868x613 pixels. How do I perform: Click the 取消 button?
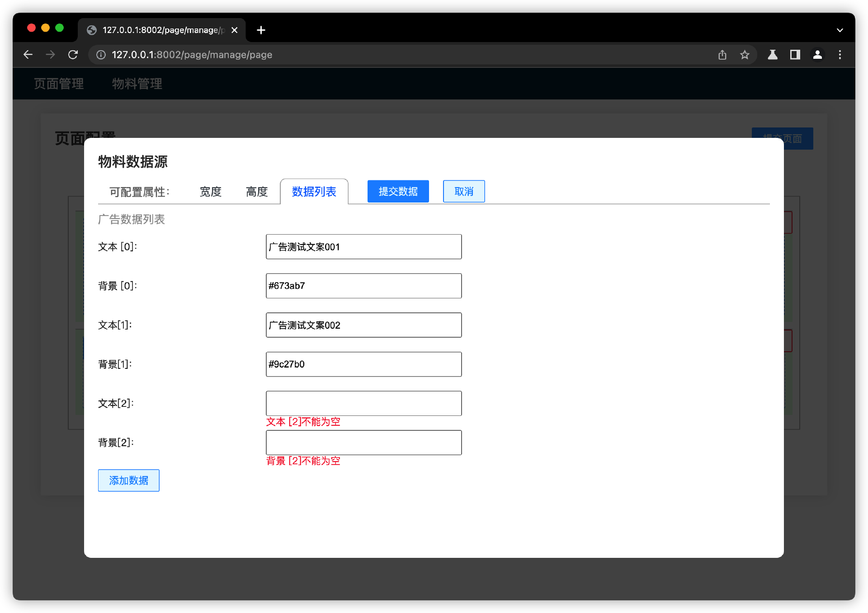click(x=464, y=191)
